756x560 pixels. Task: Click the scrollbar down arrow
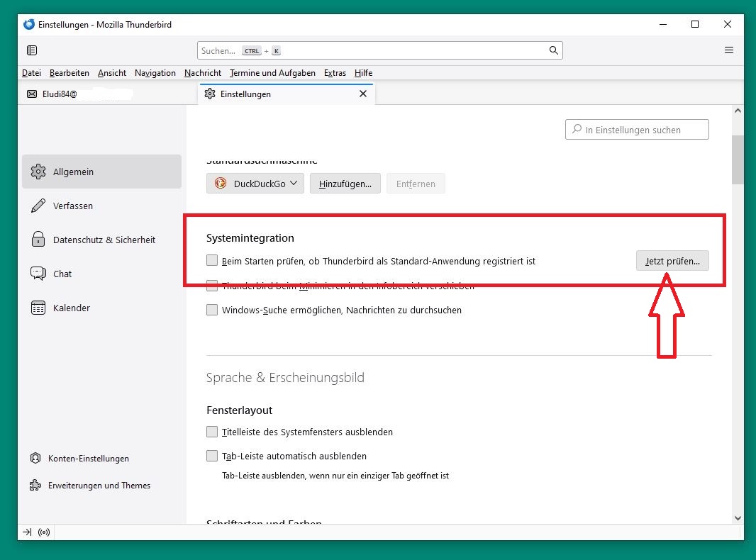(x=738, y=518)
